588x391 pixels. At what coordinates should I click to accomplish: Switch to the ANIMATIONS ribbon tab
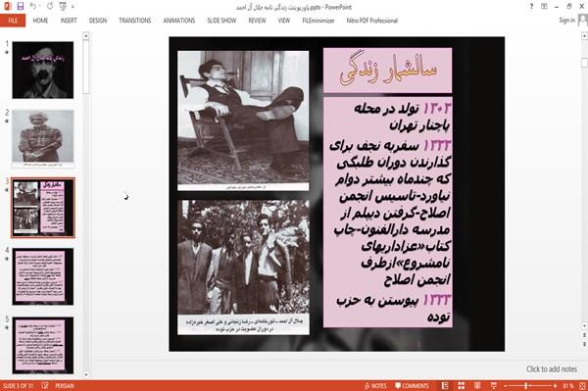tap(179, 21)
